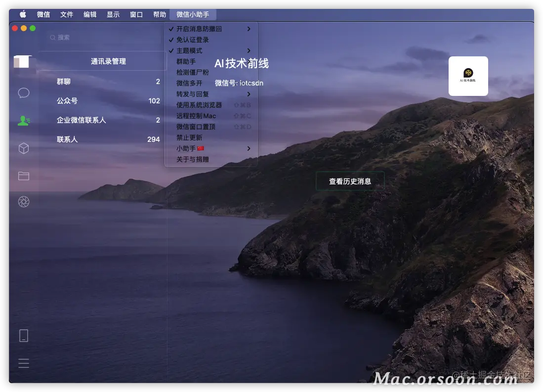The image size is (543, 392).
Task: Open the favorites cube icon
Action: click(x=24, y=148)
